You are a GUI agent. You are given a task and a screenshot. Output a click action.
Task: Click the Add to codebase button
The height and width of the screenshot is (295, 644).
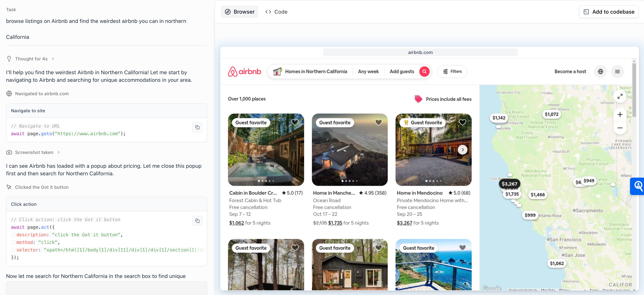(x=608, y=12)
